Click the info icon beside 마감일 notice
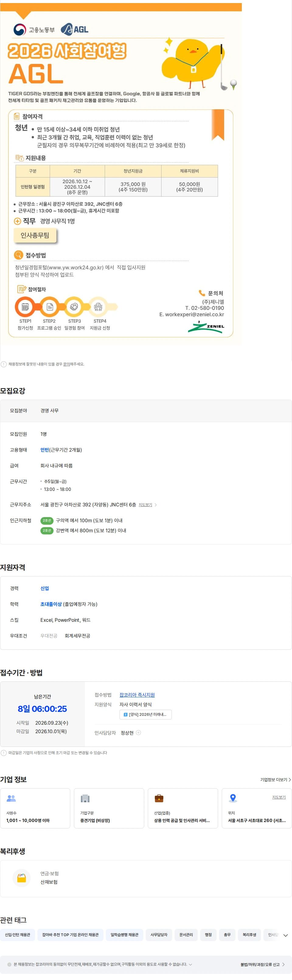Viewport: 292px width, 980px height. [3, 752]
